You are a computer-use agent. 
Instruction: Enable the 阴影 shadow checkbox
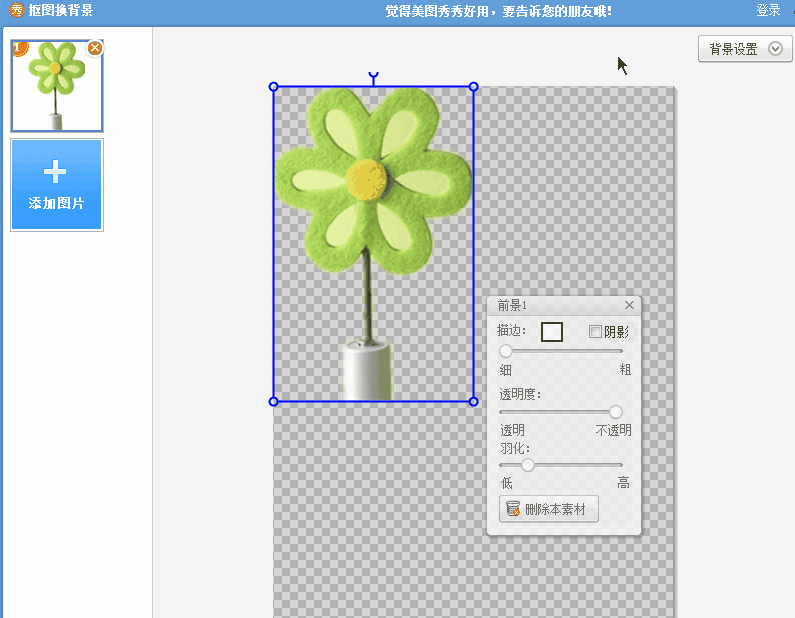coord(595,332)
